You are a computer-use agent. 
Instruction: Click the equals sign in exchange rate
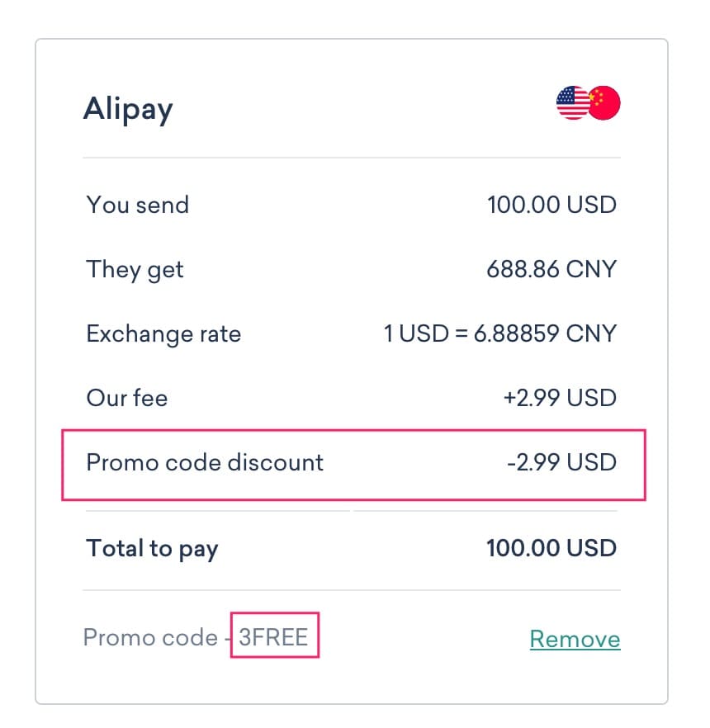453,333
